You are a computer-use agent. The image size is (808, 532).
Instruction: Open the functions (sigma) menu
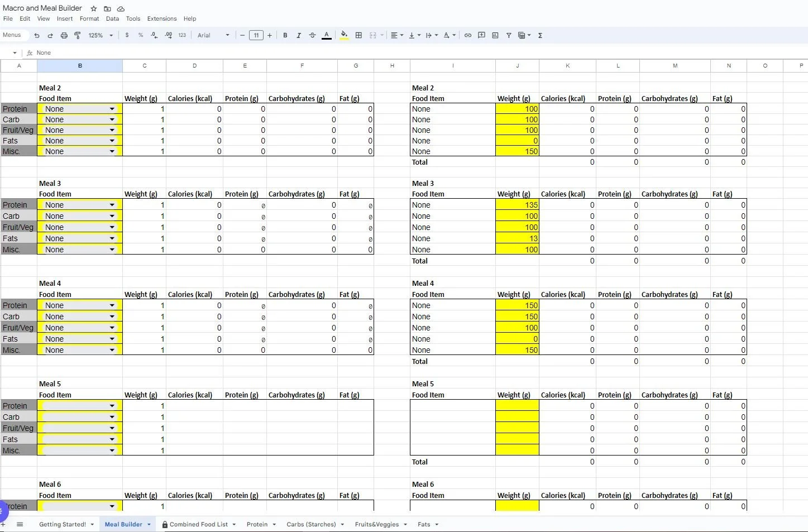point(540,35)
